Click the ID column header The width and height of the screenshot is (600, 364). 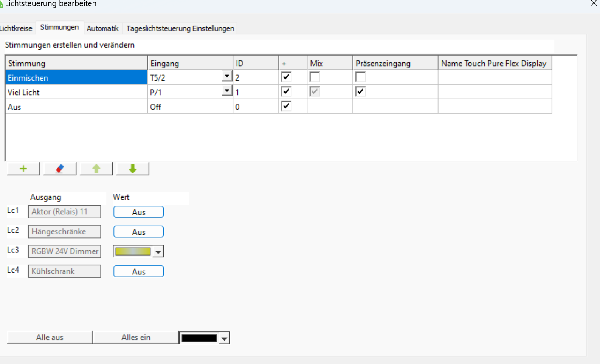point(256,63)
